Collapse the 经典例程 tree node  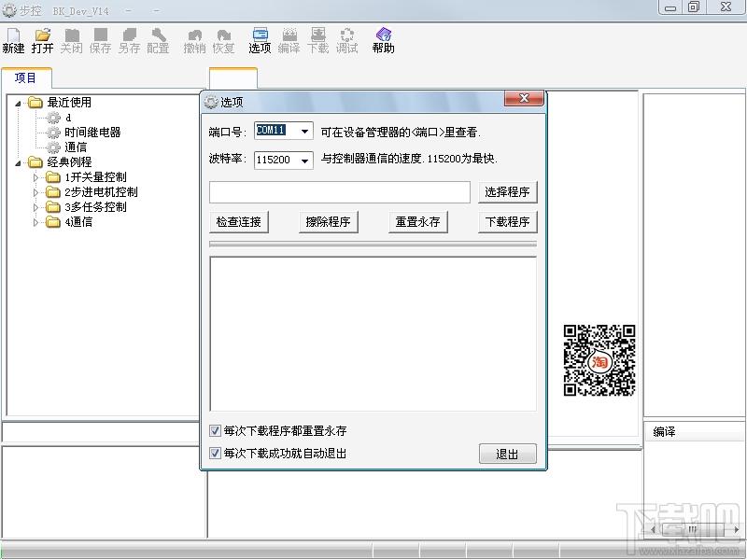(18, 163)
